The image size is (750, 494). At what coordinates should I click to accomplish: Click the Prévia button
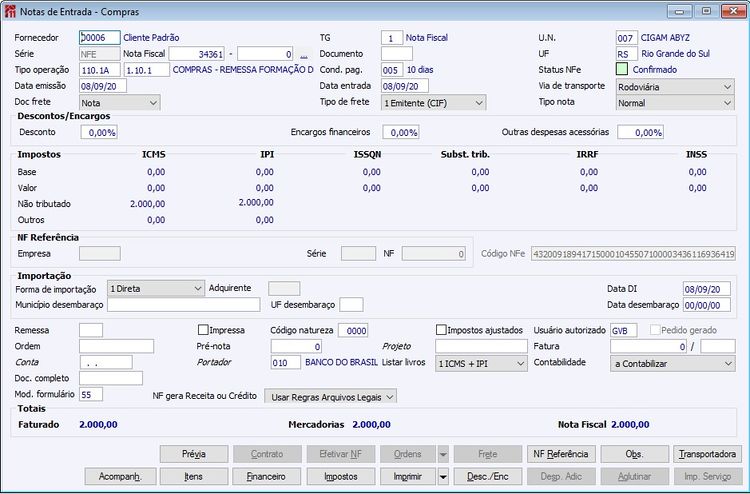pos(193,454)
